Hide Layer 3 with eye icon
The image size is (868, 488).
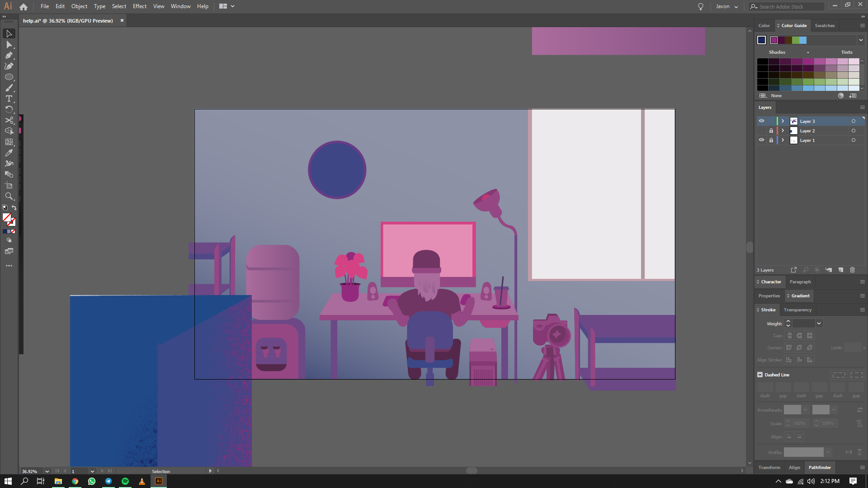point(761,121)
